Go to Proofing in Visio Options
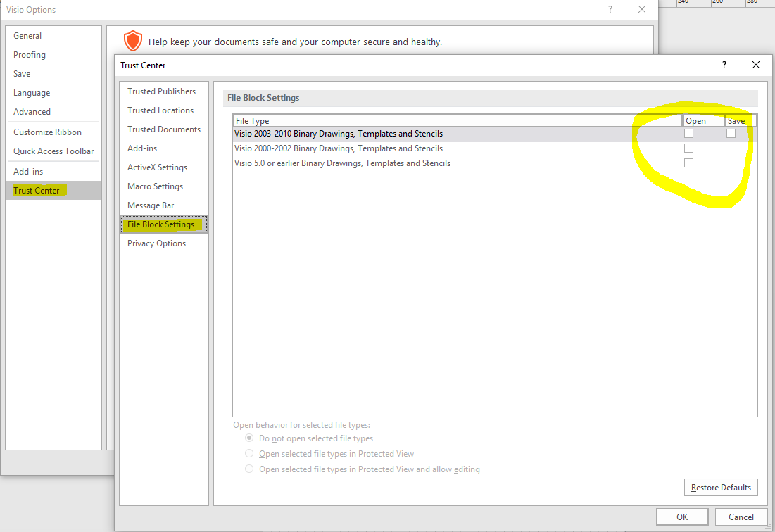This screenshot has width=775, height=532. tap(53, 55)
